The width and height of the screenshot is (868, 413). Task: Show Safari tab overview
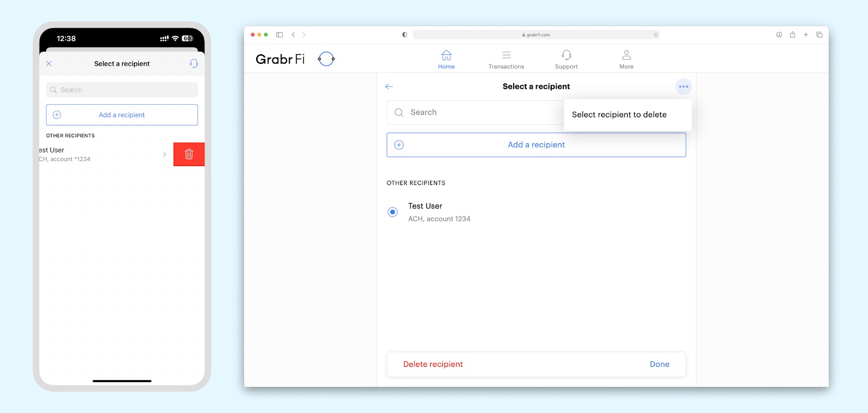coord(819,35)
